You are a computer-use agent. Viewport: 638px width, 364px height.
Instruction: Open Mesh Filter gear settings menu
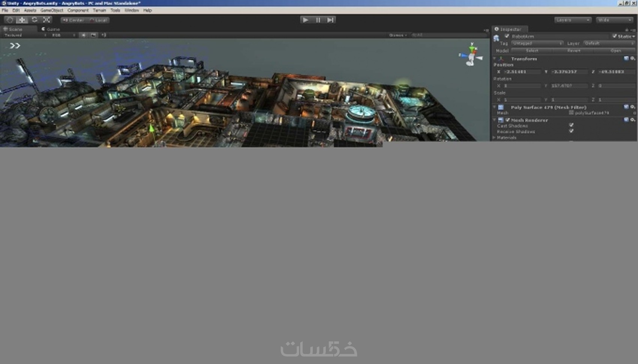pos(632,107)
